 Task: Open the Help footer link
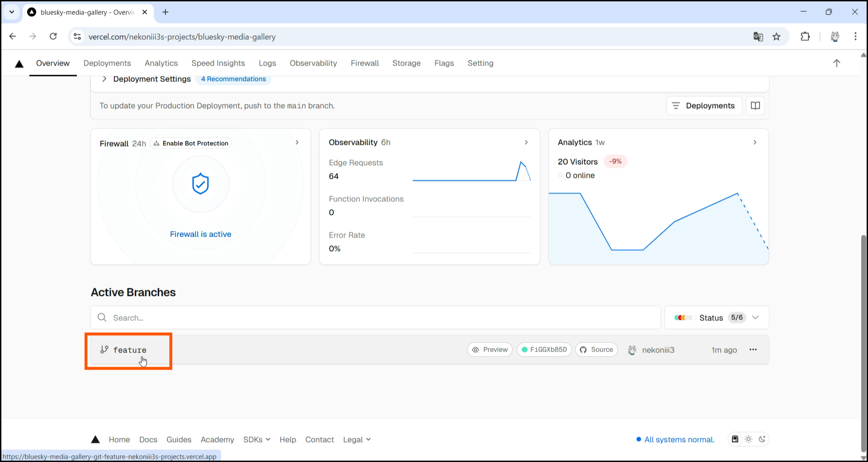coord(288,439)
